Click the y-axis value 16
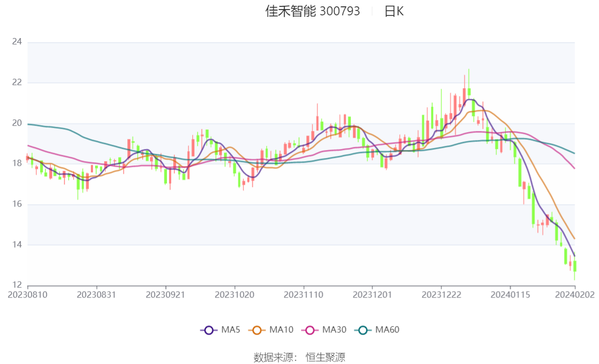 coord(17,204)
